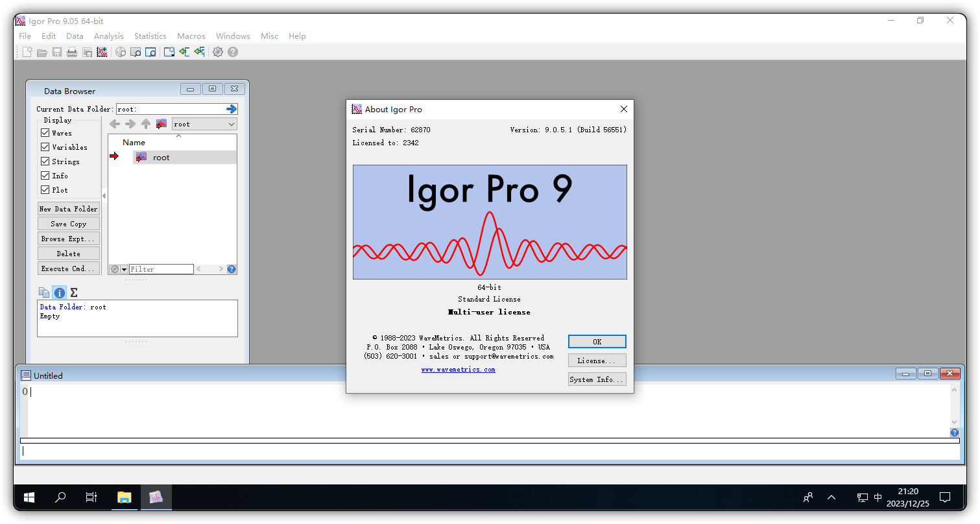Screen dimensions: 980x524
Task: Open a new graph from the toolbar
Action: [102, 52]
